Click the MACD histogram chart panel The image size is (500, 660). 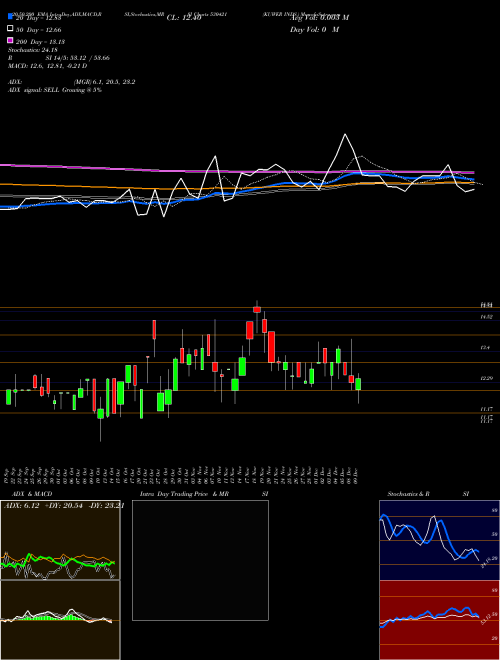point(60,620)
